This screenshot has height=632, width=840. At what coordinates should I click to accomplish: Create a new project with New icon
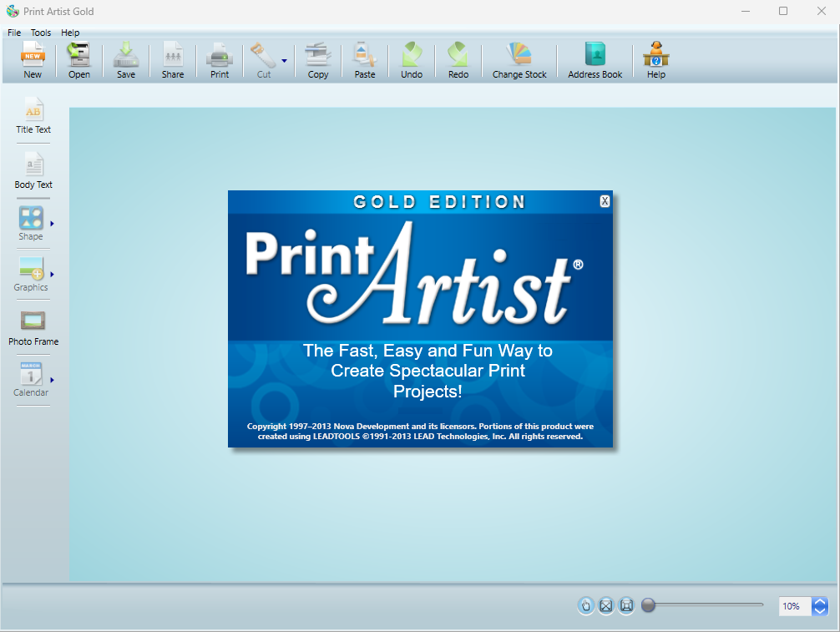tap(32, 60)
